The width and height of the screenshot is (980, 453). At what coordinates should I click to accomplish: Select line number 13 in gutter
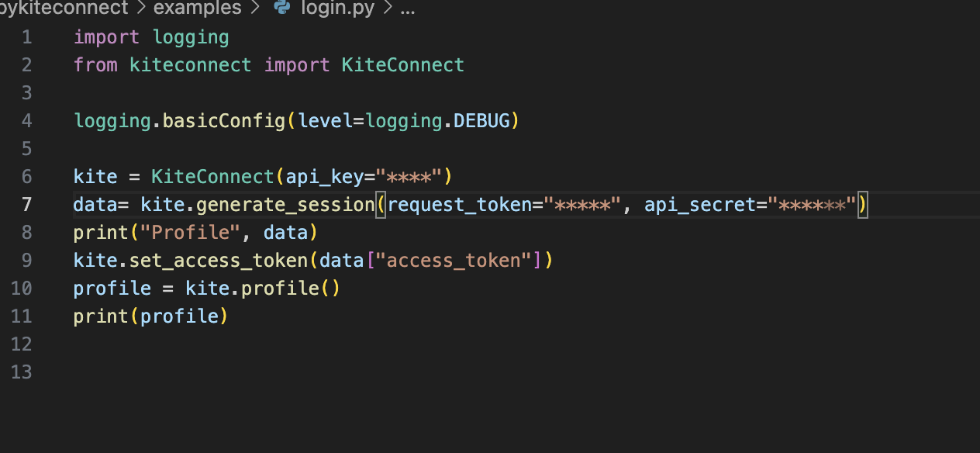(x=22, y=372)
